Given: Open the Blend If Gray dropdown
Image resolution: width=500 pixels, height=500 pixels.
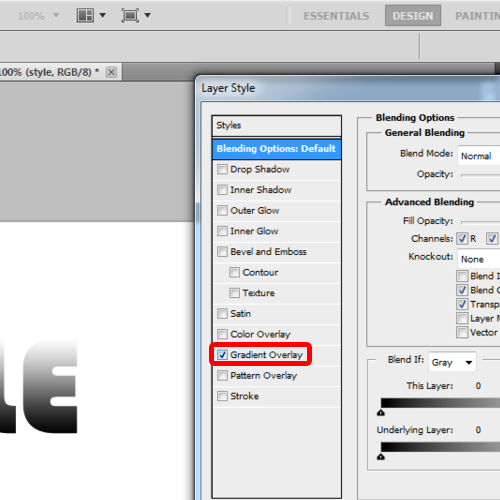Looking at the screenshot, I should (452, 362).
